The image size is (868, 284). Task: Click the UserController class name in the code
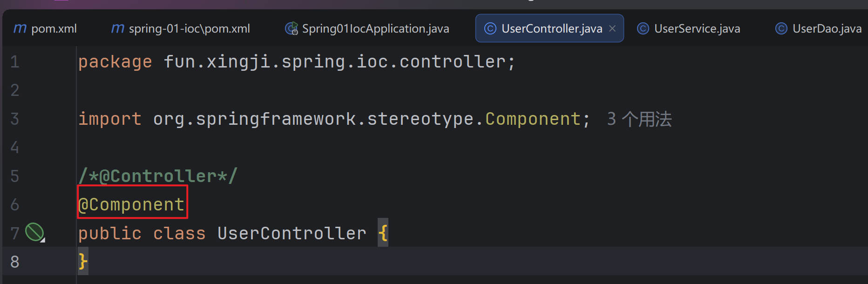292,233
